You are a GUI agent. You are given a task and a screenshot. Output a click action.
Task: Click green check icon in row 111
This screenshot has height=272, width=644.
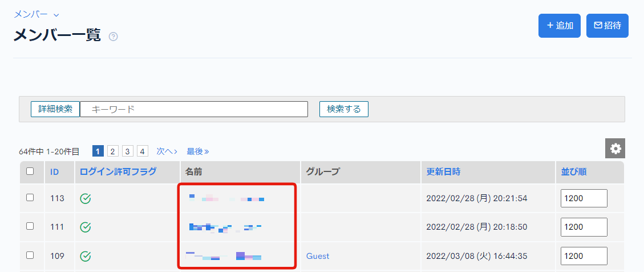click(85, 227)
